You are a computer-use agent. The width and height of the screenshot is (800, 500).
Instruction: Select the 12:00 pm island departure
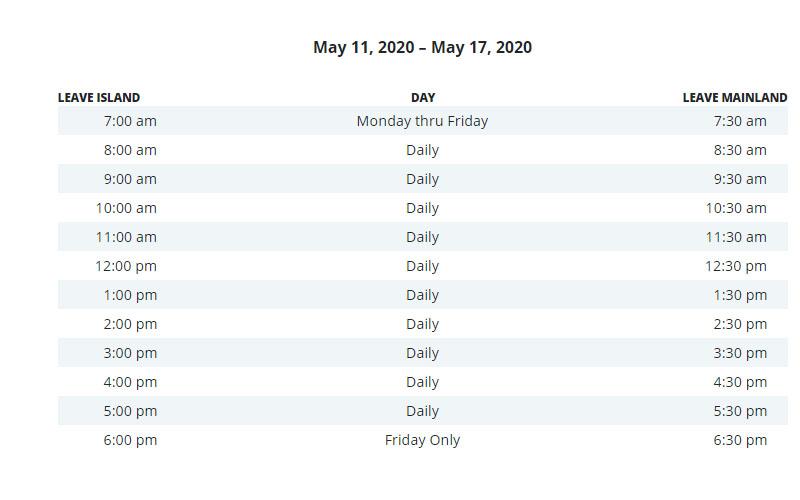pyautogui.click(x=126, y=266)
